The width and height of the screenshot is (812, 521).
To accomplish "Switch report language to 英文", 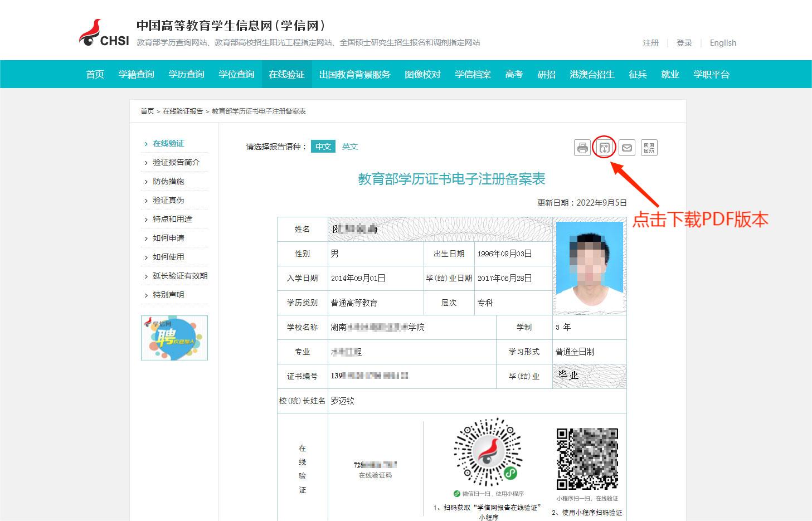I will [x=350, y=147].
